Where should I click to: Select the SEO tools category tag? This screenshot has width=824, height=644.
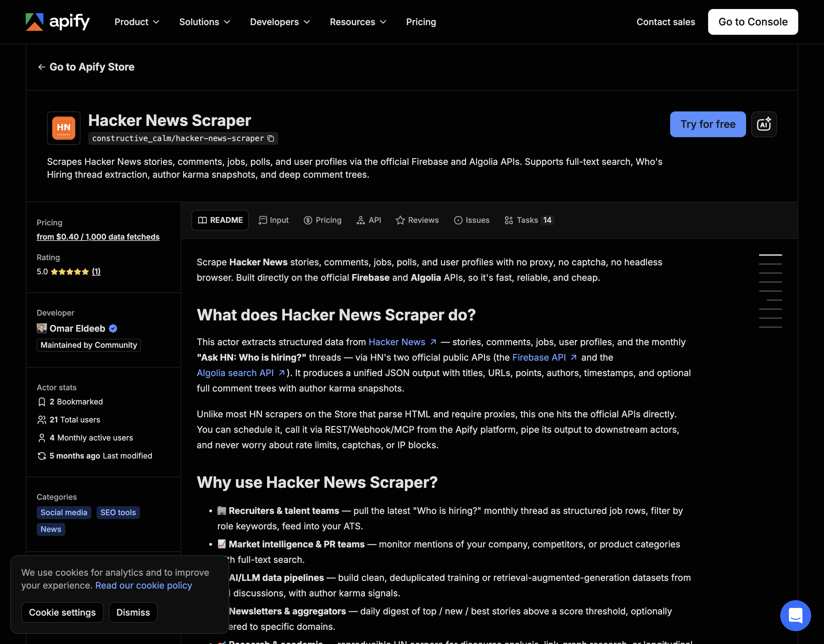pyautogui.click(x=118, y=513)
